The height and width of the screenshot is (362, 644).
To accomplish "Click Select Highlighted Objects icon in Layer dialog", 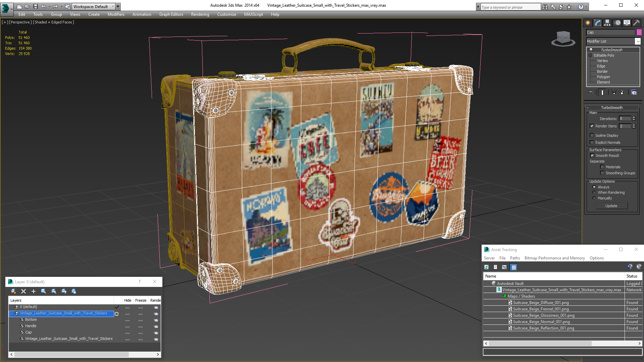I will tap(44, 291).
